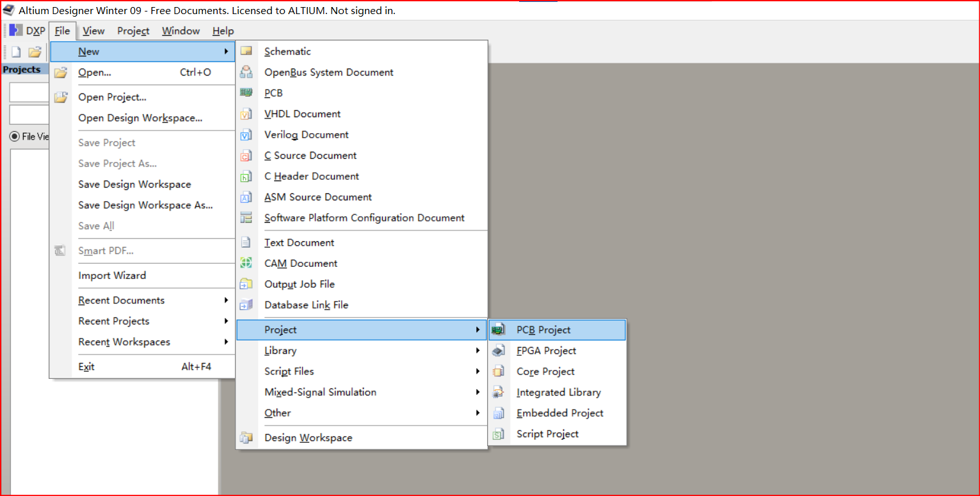Click the VHDL Document icon
This screenshot has height=496, width=980.
246,114
